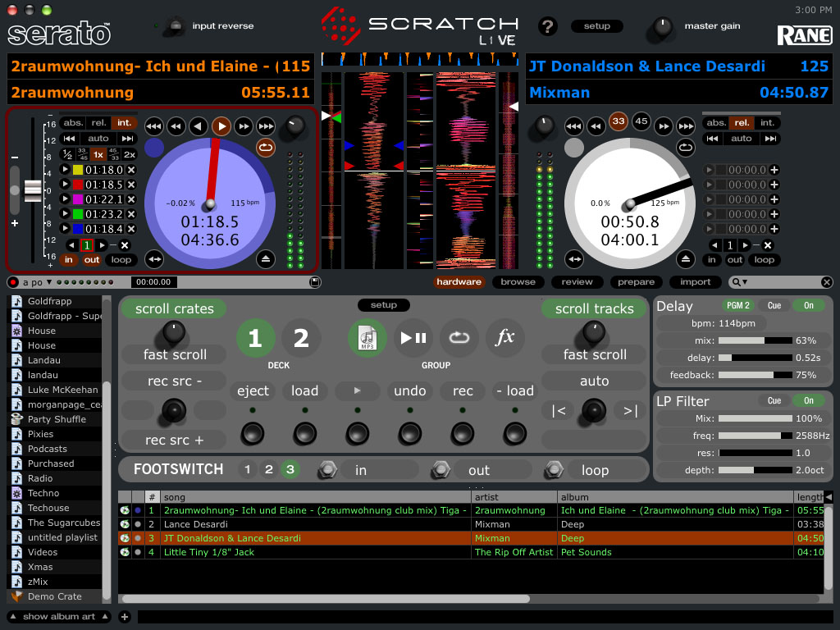Click the setup button at the top
This screenshot has width=840, height=630.
point(596,26)
